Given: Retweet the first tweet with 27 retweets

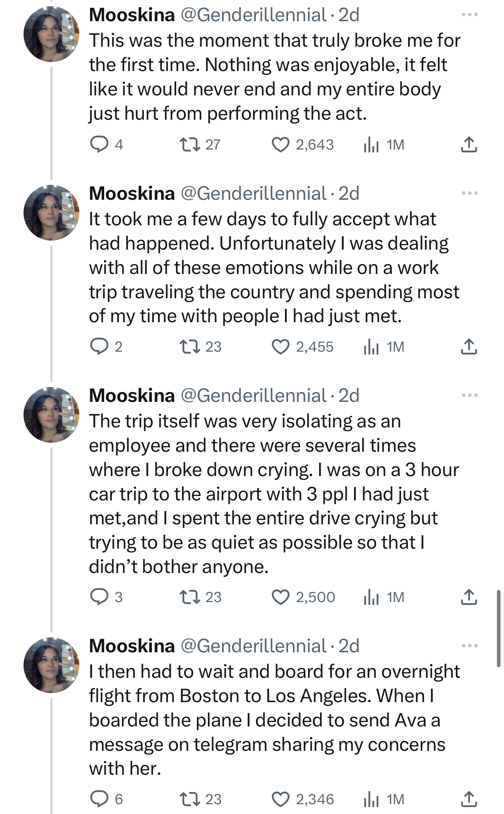Looking at the screenshot, I should (x=189, y=144).
